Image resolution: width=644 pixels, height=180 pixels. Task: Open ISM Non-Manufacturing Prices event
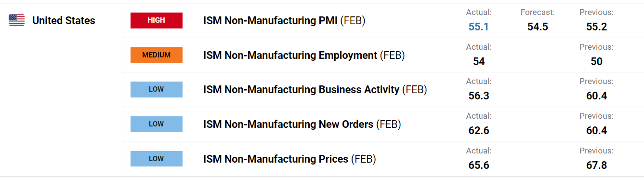point(289,159)
